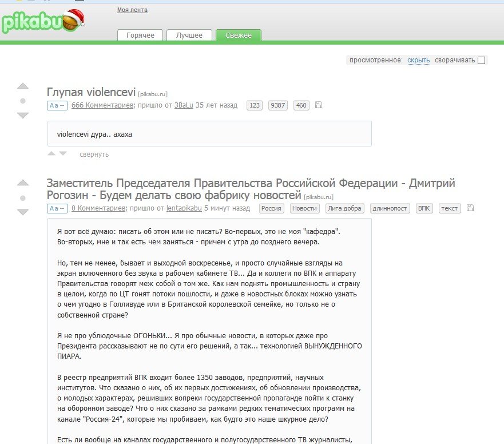504x444 pixels.
Task: Select the "Россия" tag
Action: (x=271, y=208)
